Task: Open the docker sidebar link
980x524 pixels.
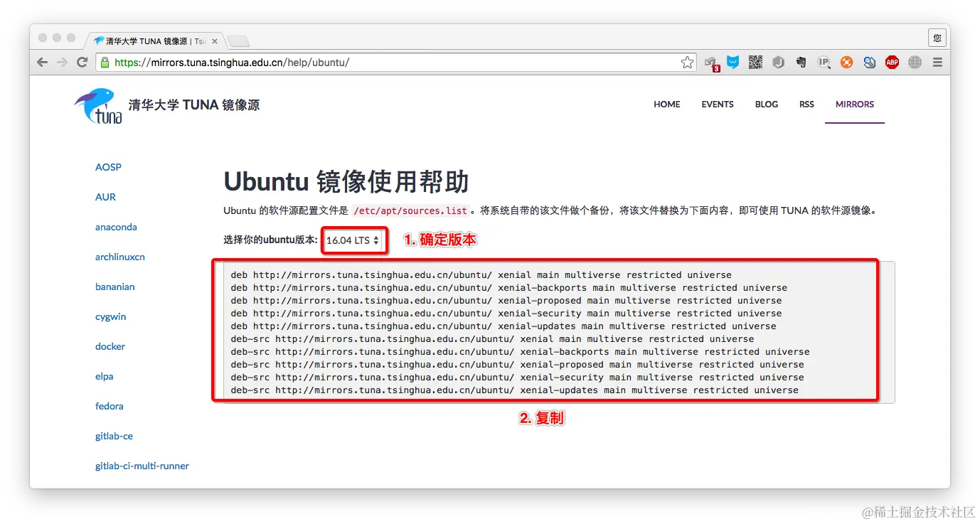Action: pyautogui.click(x=110, y=346)
